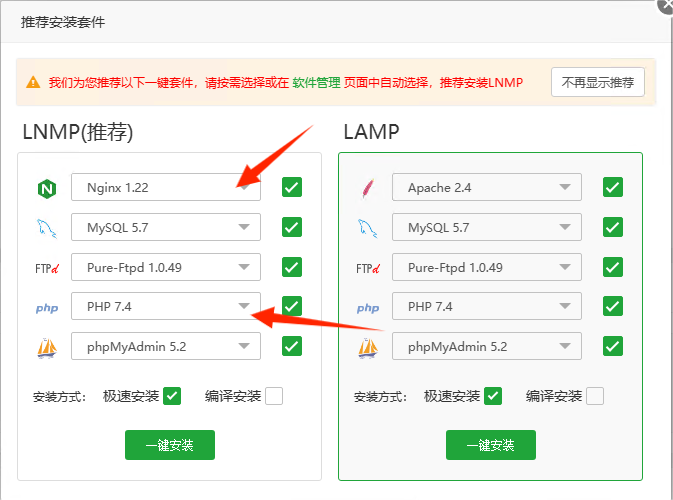This screenshot has height=500, width=673.
Task: Open the LAMP Pure-Ftpd 1.0.49 dropdown
Action: [487, 267]
